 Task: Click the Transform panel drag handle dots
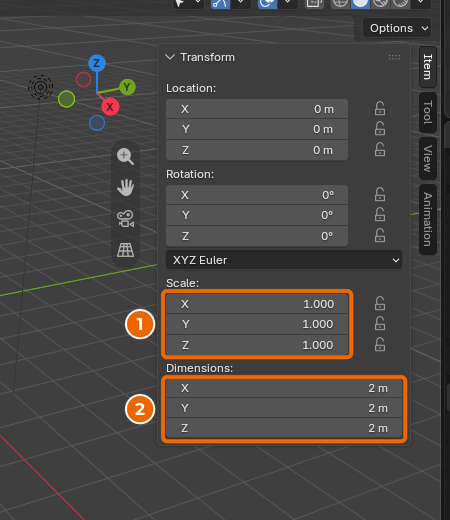394,57
